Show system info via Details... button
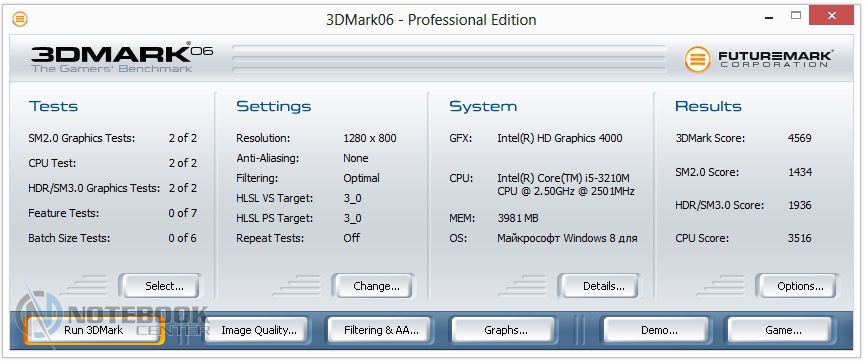This screenshot has width=865, height=362. [600, 286]
